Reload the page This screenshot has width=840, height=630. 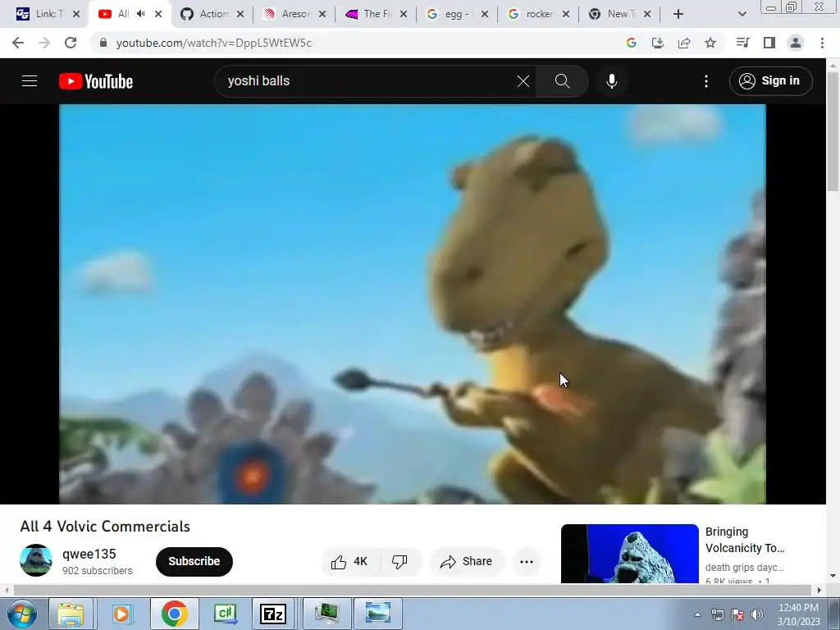[x=71, y=43]
